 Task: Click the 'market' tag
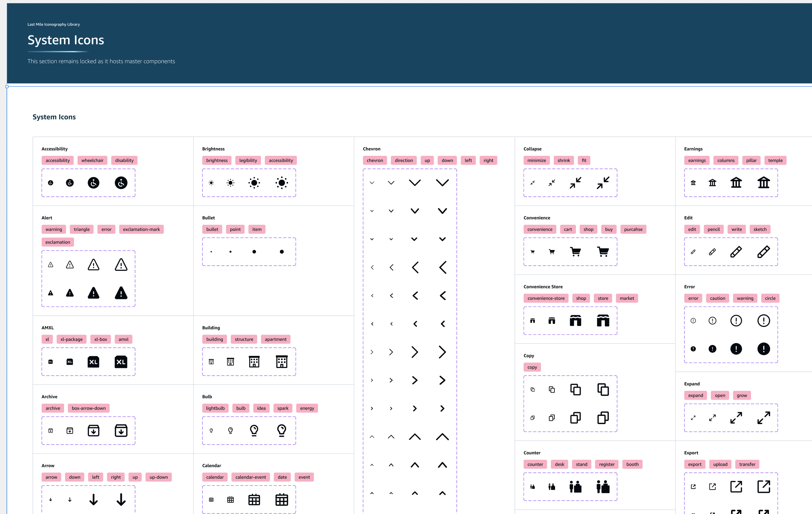pos(627,298)
